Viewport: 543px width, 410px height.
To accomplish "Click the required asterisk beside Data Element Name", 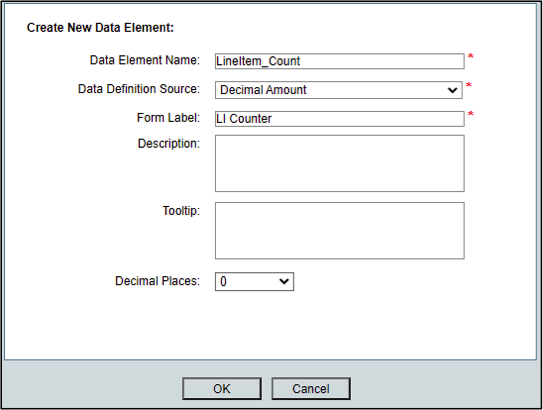I will [471, 56].
